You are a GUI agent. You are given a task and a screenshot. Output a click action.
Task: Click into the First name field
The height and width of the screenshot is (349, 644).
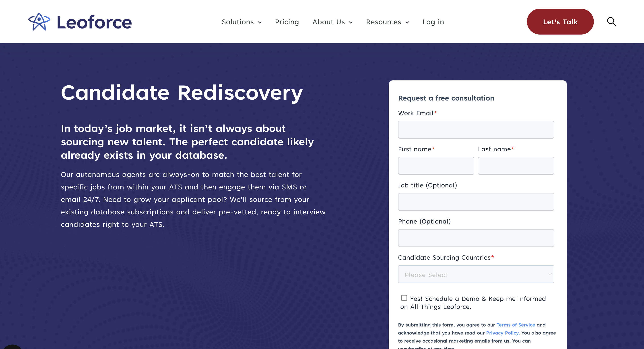pyautogui.click(x=436, y=166)
